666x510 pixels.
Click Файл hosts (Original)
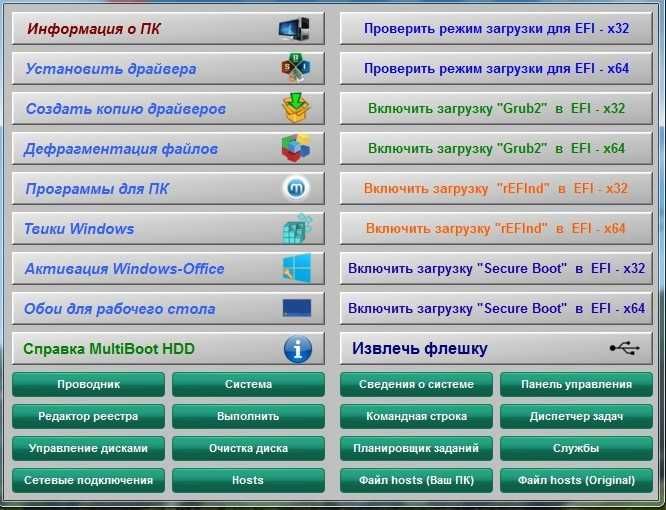tap(576, 480)
